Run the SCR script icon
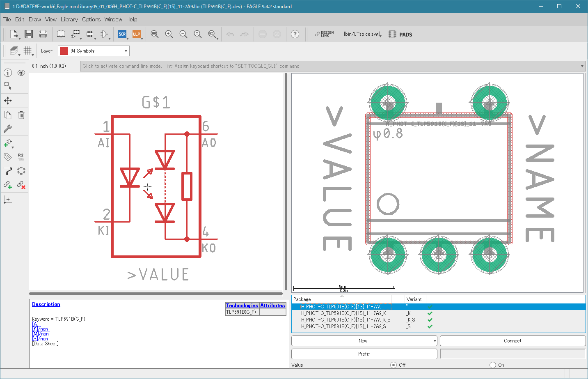This screenshot has width=588, height=379. point(122,34)
